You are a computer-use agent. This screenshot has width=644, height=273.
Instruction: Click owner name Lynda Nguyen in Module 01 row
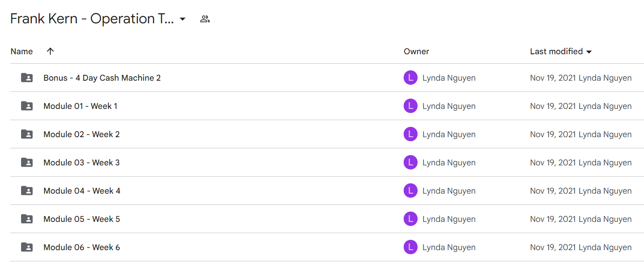(x=449, y=106)
